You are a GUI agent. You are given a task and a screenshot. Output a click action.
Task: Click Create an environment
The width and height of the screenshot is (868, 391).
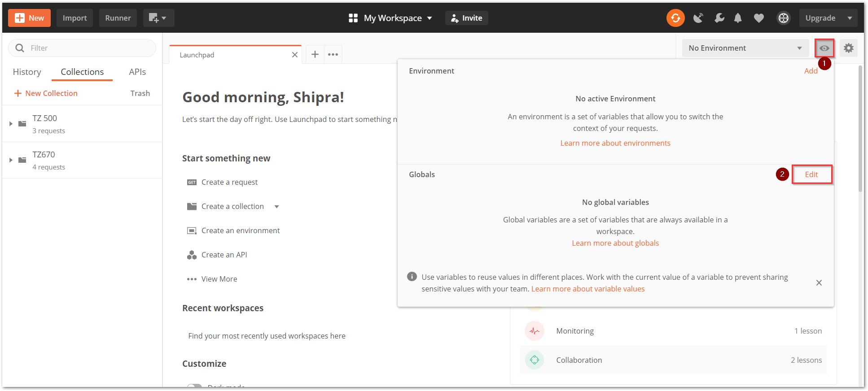(x=241, y=230)
